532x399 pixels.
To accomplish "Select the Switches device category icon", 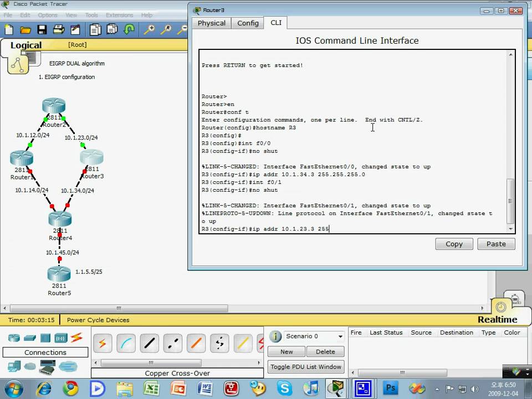I will click(30, 338).
